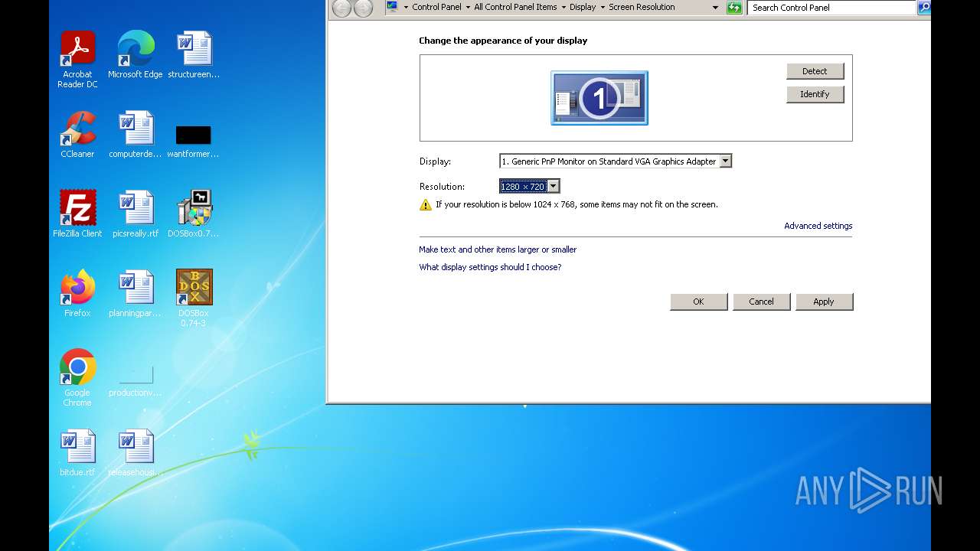Click the Identify button
Viewport: 980px width, 551px height.
tap(815, 94)
